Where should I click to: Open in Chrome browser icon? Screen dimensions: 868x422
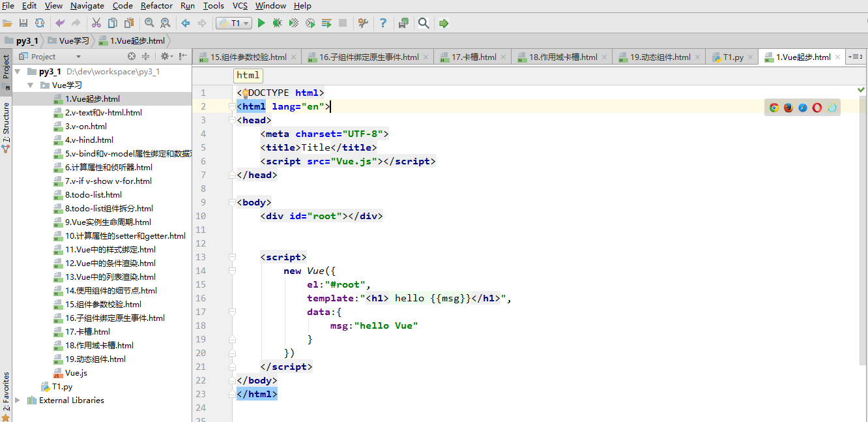pyautogui.click(x=774, y=108)
